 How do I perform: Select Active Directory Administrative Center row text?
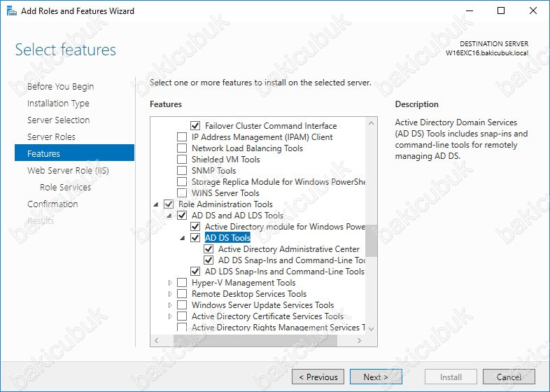pos(289,249)
